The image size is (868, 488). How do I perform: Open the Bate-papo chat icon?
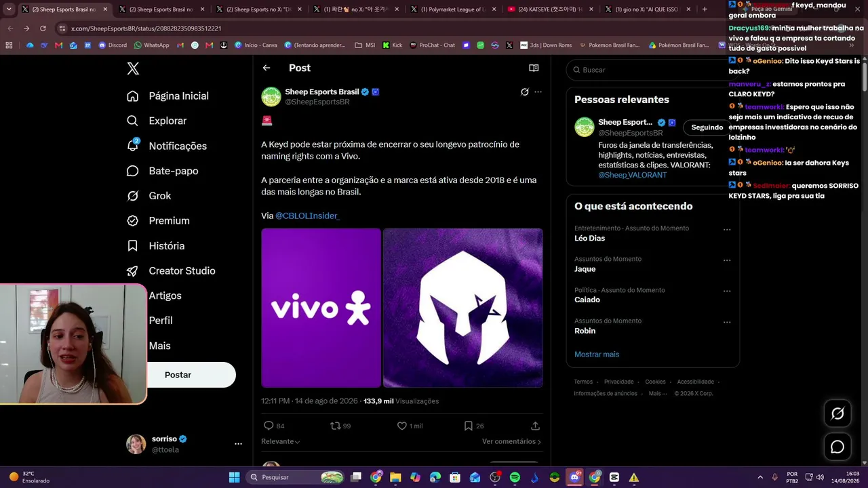point(133,171)
